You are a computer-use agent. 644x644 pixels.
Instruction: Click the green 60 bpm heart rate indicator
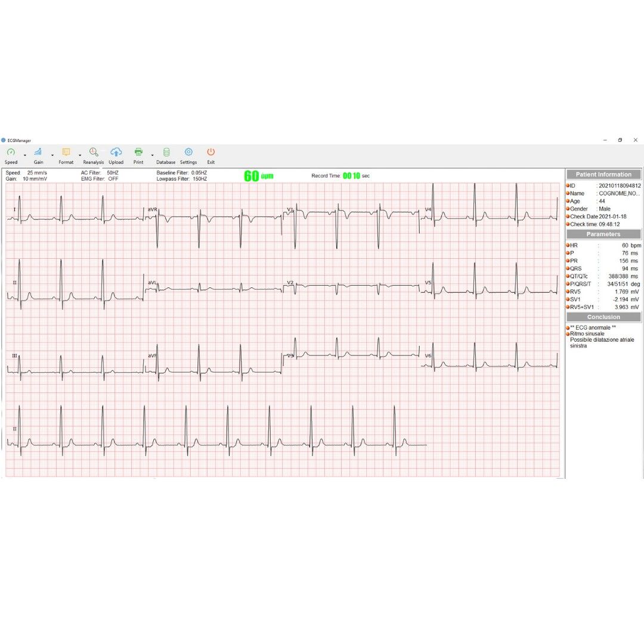258,175
